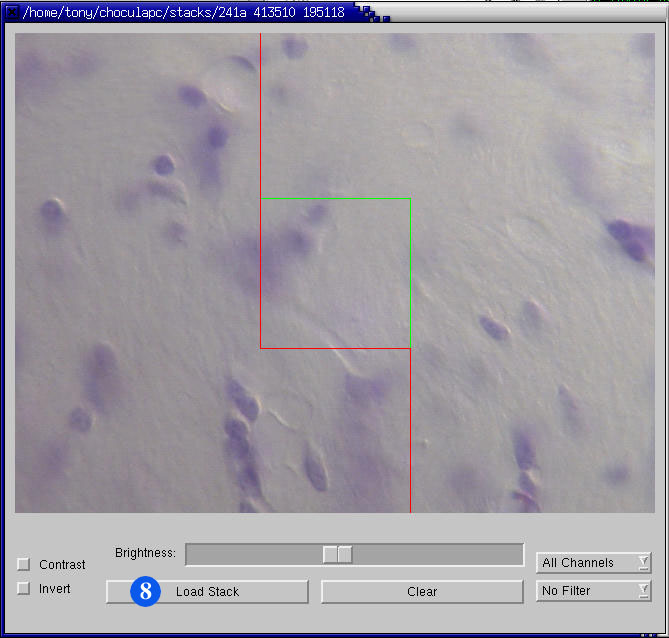
Task: Open the All Channels dropdown
Action: tap(593, 562)
